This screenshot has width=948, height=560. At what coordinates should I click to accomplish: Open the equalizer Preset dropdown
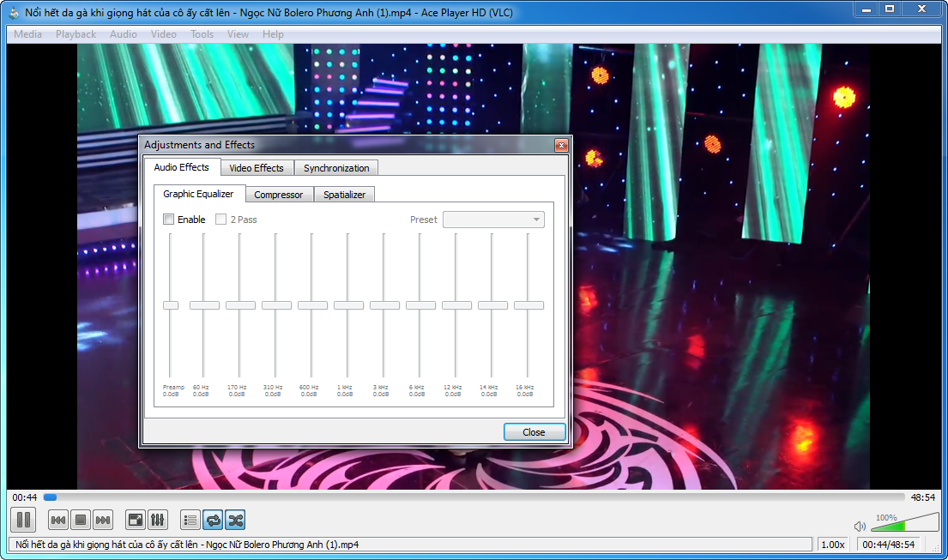(x=493, y=220)
